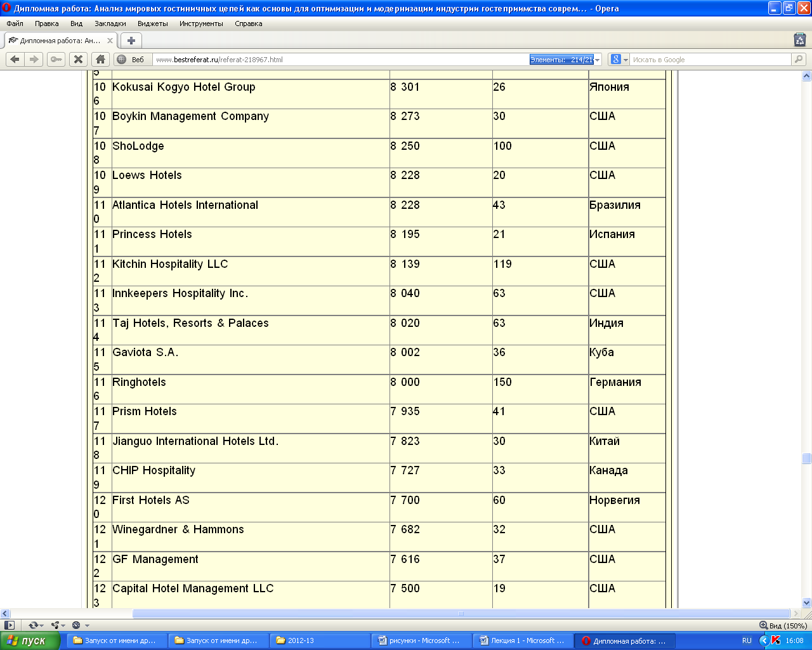Click the Opera Turbo status bar icon

point(76,625)
